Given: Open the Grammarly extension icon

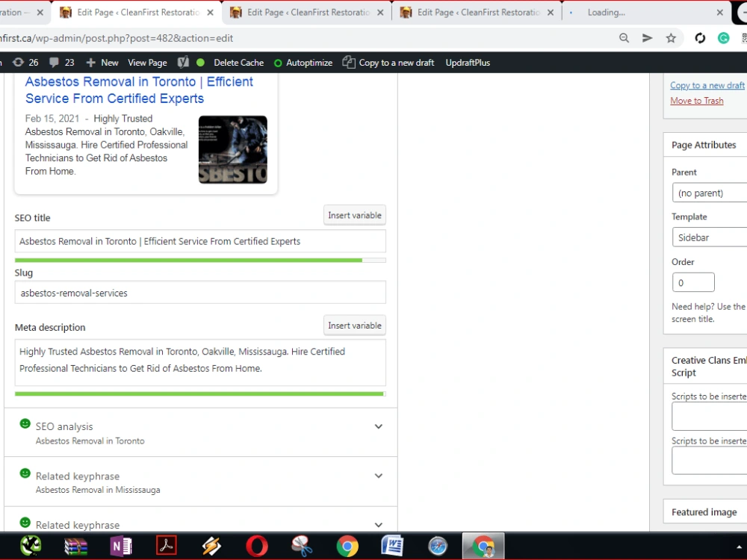Looking at the screenshot, I should click(x=723, y=38).
